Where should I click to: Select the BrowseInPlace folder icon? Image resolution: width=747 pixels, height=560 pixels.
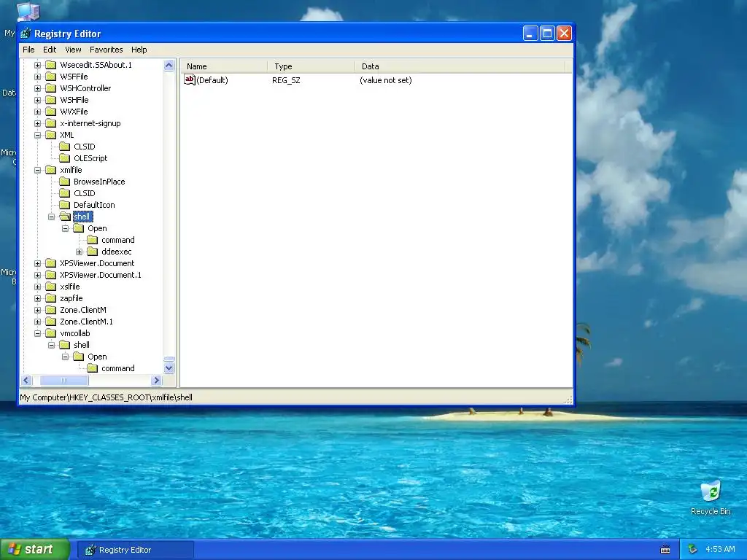64,182
